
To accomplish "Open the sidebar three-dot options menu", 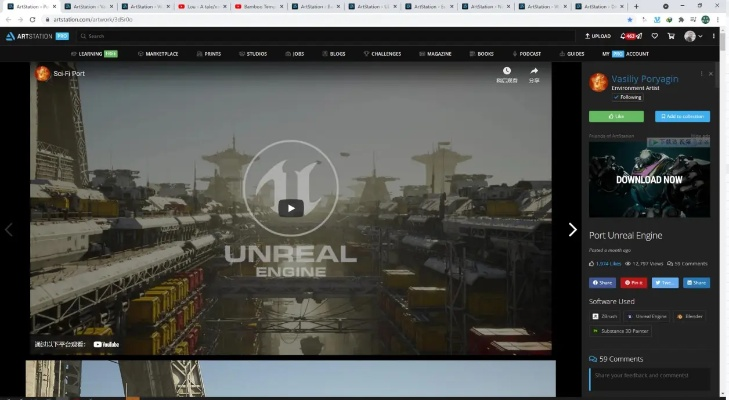I will 702,73.
